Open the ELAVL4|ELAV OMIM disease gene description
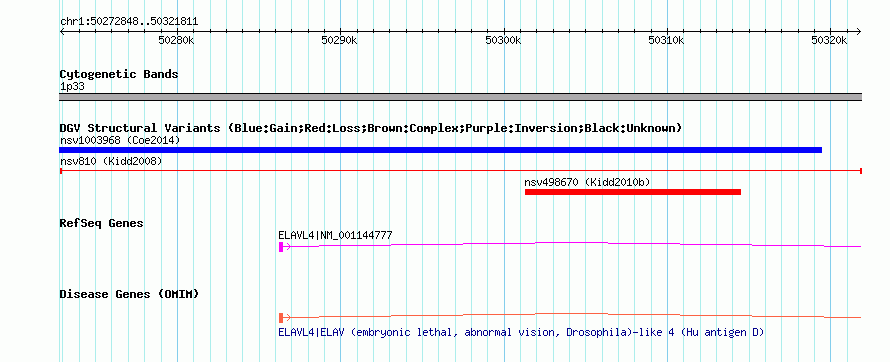 521,332
